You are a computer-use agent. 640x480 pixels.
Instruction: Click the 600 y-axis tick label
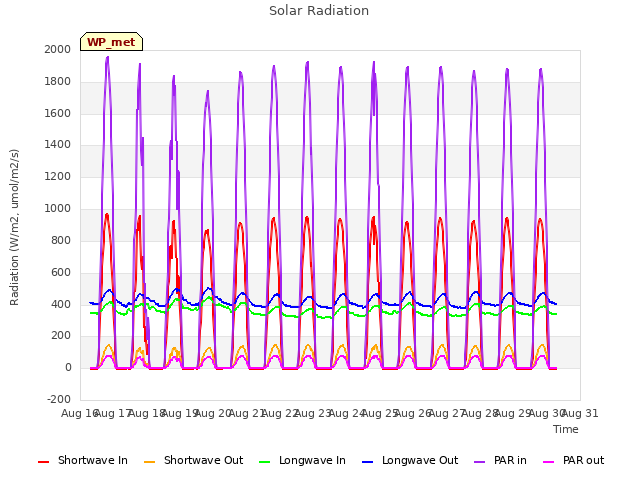61,272
